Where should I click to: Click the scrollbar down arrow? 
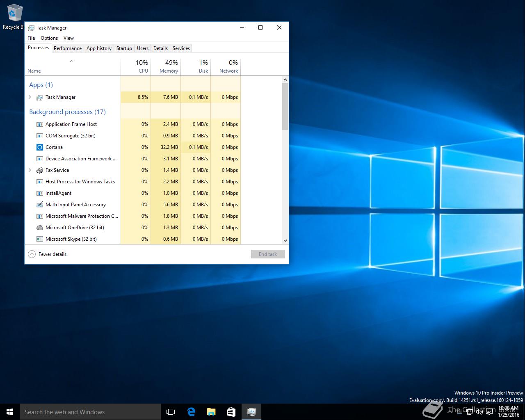pos(285,241)
